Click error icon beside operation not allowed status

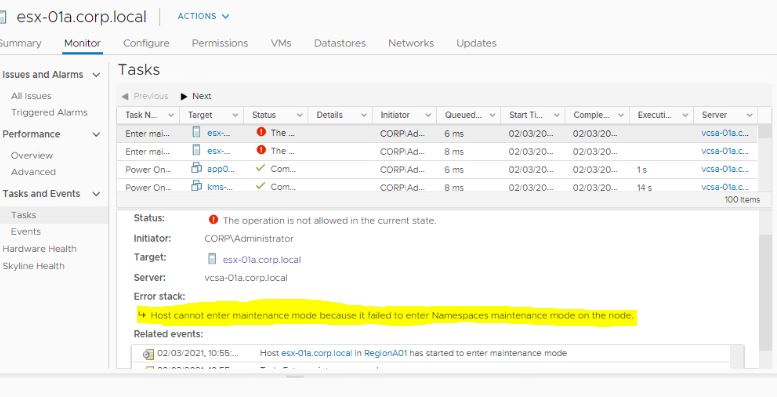coord(213,220)
